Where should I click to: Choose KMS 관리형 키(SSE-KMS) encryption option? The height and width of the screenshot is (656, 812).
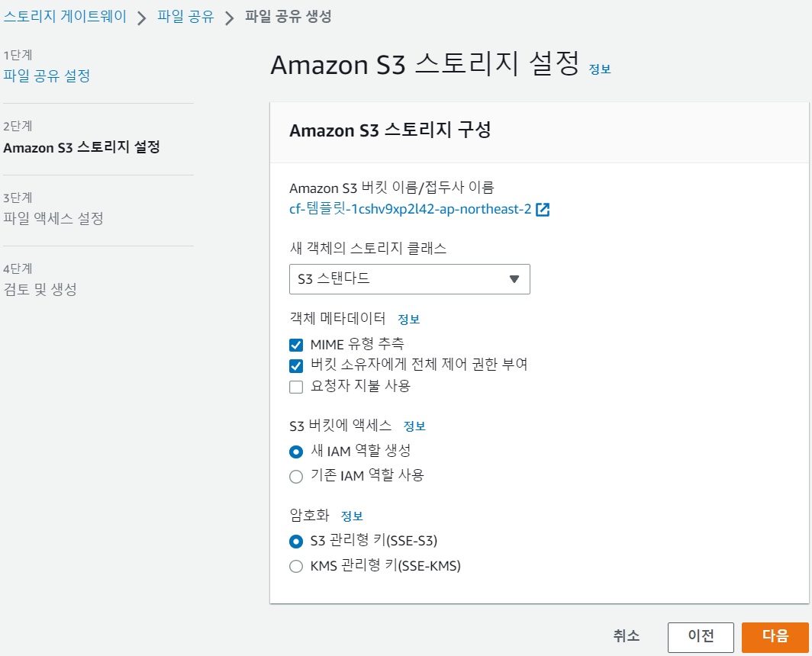click(296, 567)
